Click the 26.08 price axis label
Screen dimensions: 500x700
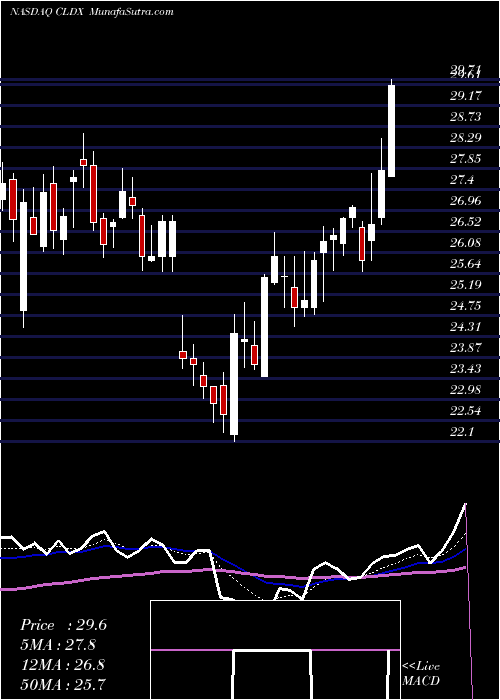pyautogui.click(x=466, y=242)
